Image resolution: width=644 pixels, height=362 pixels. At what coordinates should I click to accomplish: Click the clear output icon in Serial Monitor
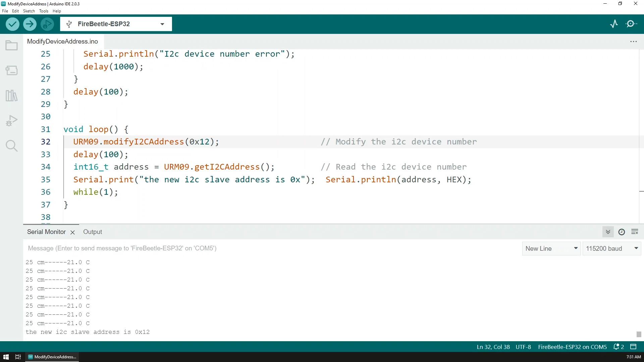[x=635, y=232]
